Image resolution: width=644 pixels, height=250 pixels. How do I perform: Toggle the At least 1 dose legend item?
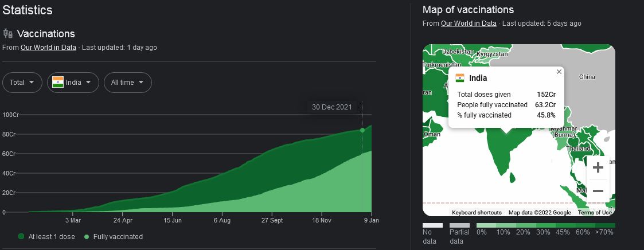(x=46, y=237)
